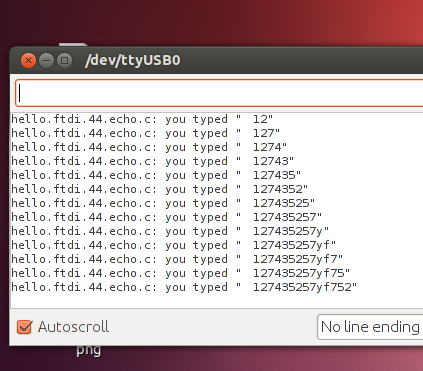Click output line ending with "127435257yf"
The image size is (423, 371).
point(174,245)
